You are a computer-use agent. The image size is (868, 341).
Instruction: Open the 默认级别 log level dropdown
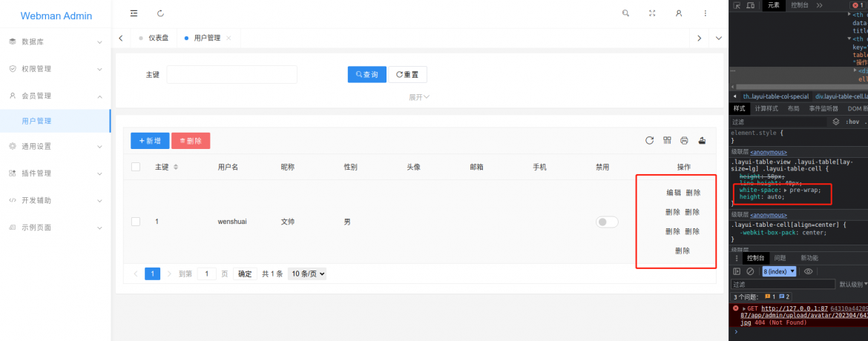[853, 285]
